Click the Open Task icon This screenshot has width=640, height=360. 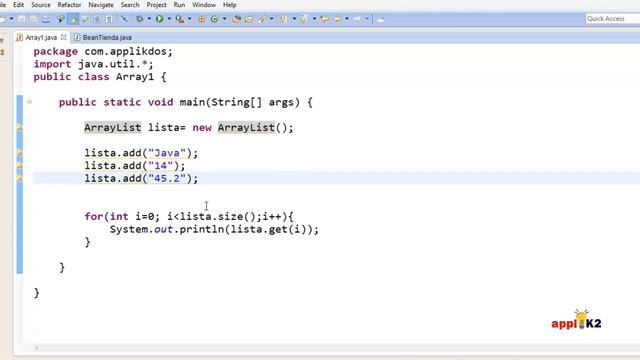point(249,19)
